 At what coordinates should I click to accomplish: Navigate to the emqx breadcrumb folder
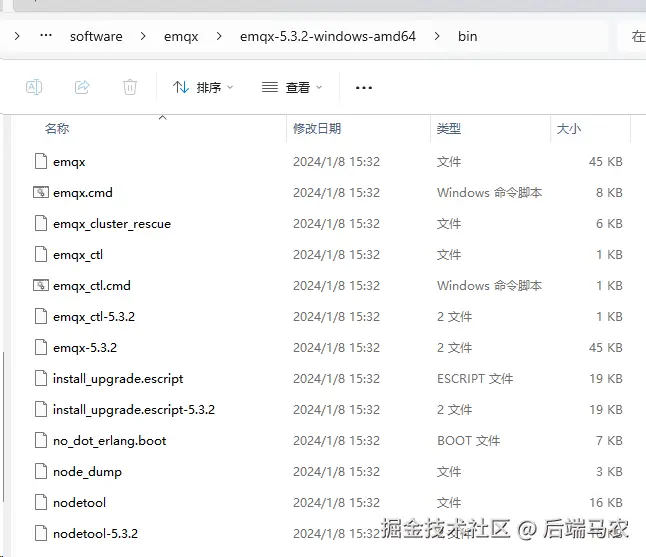tap(181, 37)
